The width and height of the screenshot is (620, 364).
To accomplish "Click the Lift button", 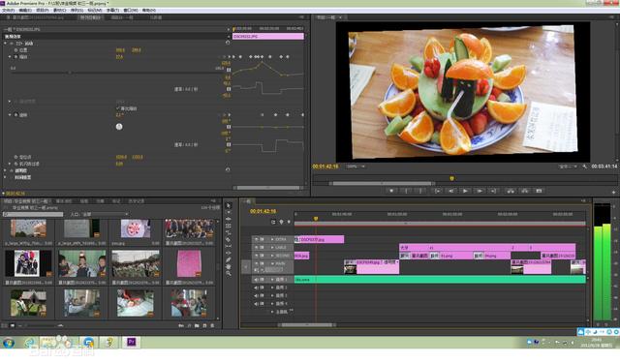I will 511,191.
